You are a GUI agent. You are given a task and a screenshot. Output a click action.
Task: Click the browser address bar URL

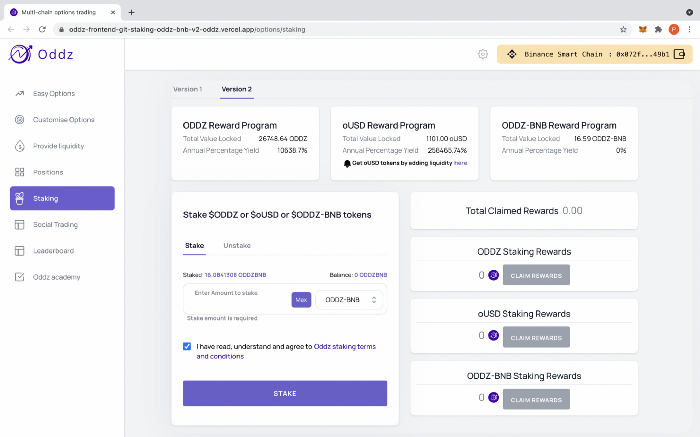187,29
